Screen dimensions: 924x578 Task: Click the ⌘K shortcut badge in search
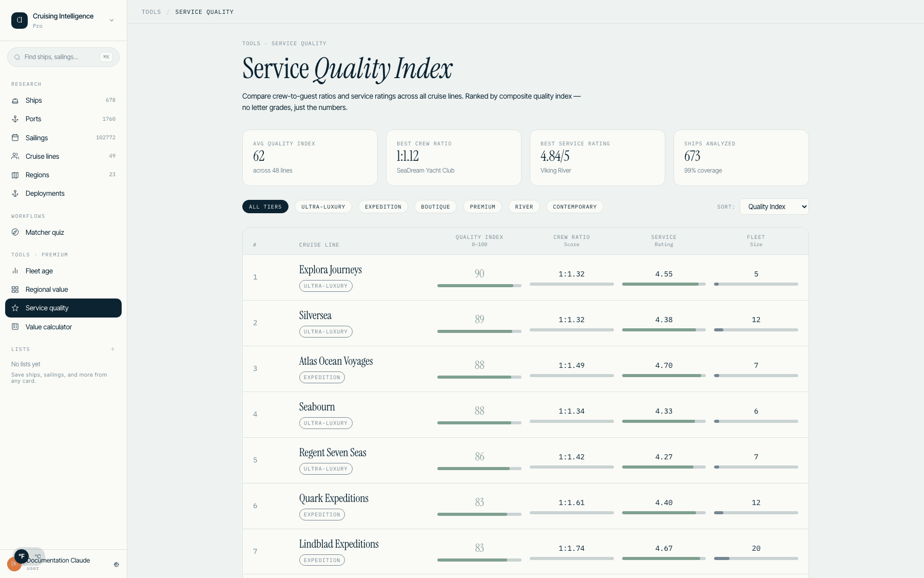pos(106,57)
